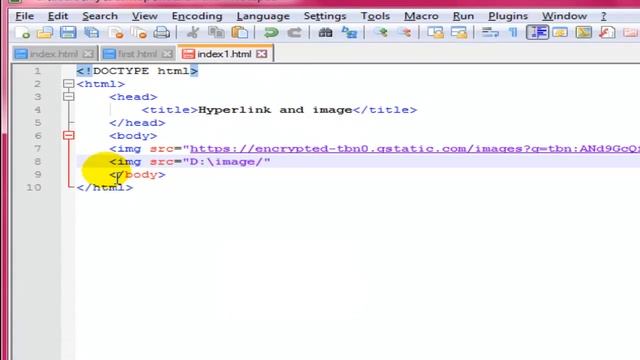
Task: Open the Edit menu
Action: tap(58, 16)
